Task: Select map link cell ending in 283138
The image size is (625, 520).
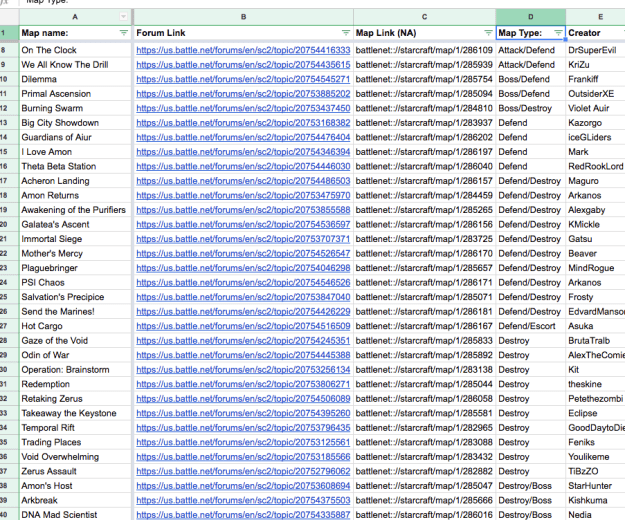Action: 425,370
